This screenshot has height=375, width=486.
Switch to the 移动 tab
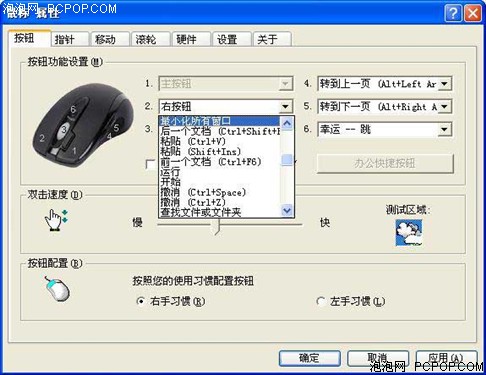click(x=110, y=39)
